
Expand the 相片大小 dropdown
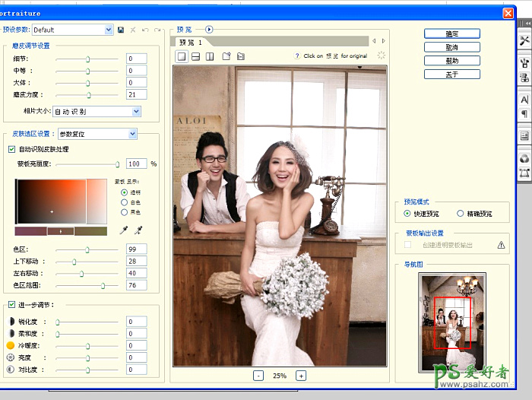pos(136,111)
